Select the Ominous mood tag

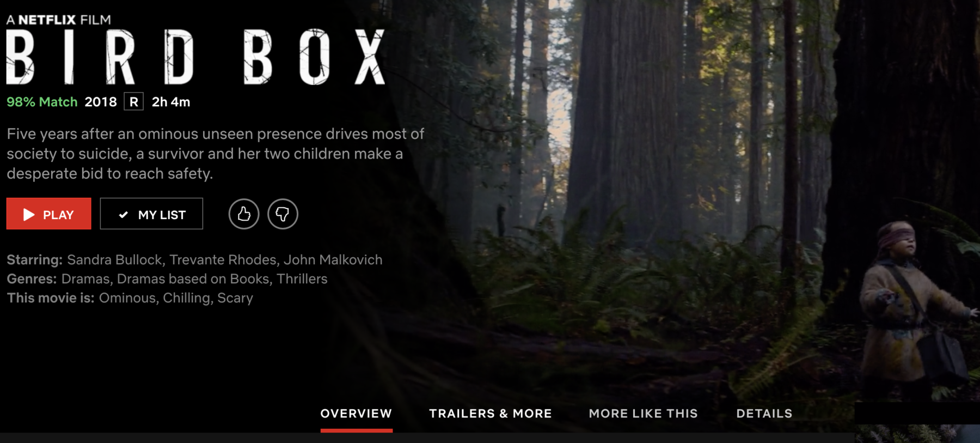[x=127, y=298]
